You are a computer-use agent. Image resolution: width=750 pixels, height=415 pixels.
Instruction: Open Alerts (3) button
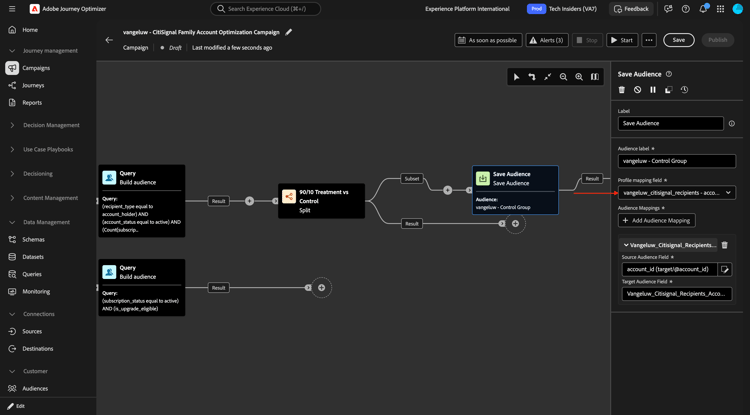pyautogui.click(x=547, y=40)
